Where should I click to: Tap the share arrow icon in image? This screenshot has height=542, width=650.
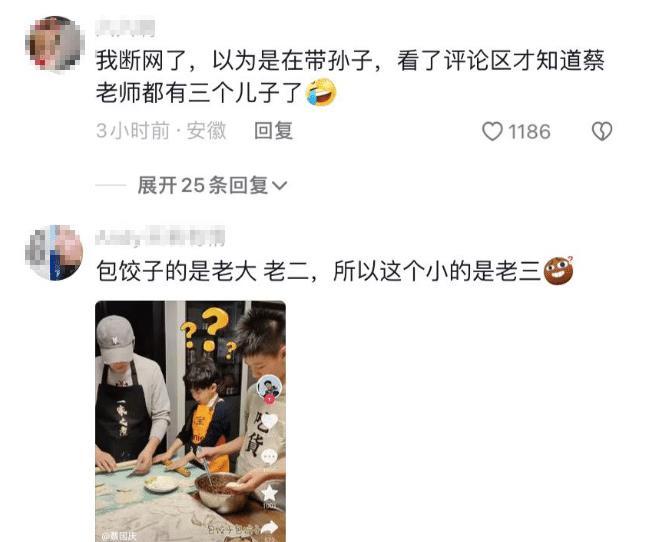[x=269, y=527]
